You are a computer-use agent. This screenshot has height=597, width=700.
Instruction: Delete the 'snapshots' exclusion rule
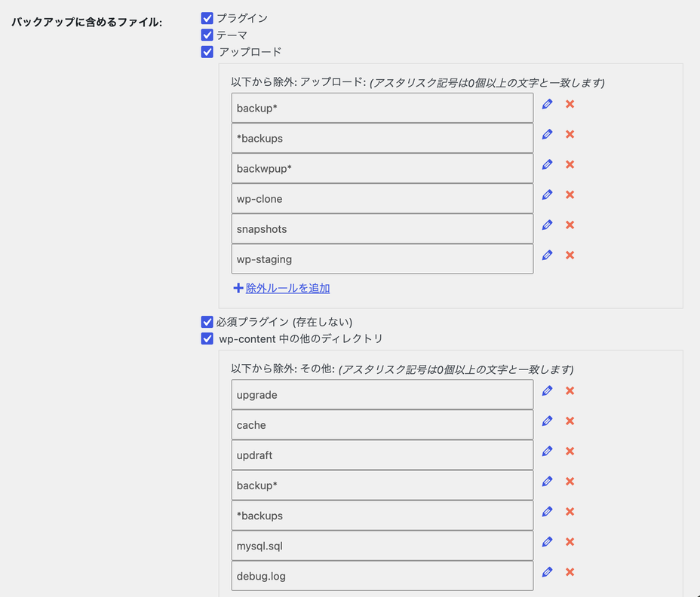(570, 225)
